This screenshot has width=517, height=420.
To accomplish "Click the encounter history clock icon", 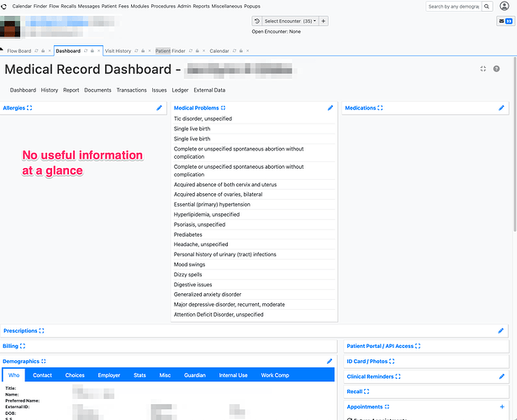I will (x=257, y=21).
